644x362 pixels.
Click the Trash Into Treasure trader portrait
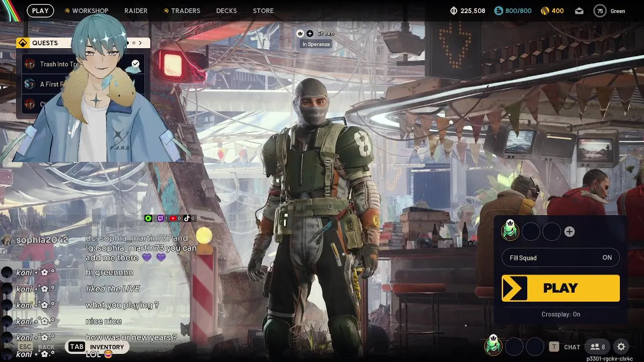(x=30, y=64)
